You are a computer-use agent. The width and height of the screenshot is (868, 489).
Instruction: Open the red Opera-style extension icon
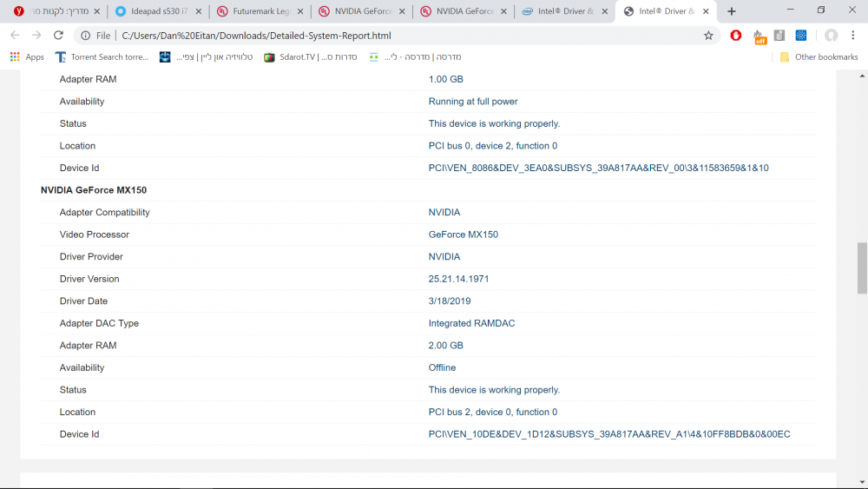tap(736, 36)
